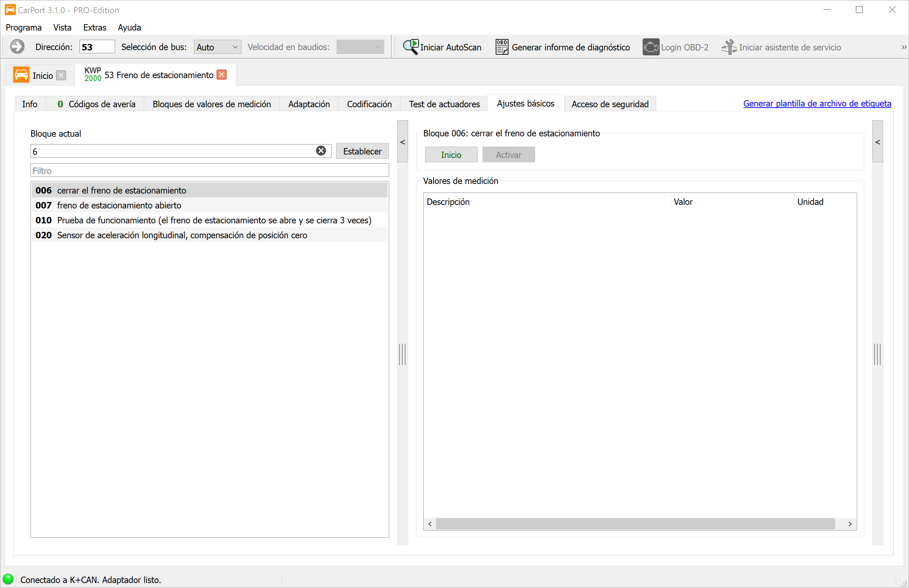The height and width of the screenshot is (588, 909).
Task: Click the Descripción column header
Action: click(x=547, y=202)
